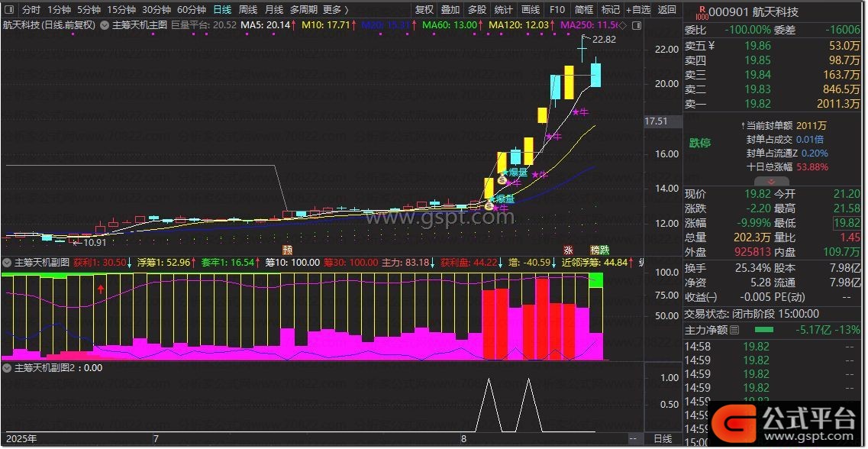Image resolution: width=868 pixels, height=449 pixels.
Task: Click the 返回 back button
Action: (667, 10)
